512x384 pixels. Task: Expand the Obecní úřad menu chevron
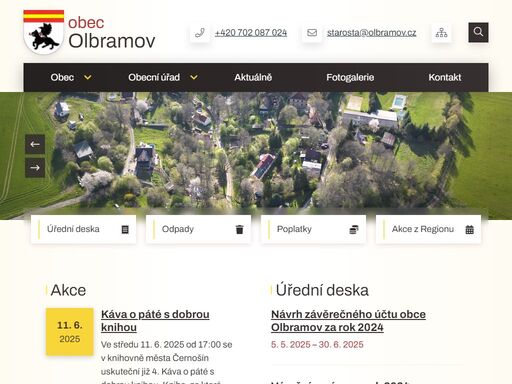coord(194,78)
